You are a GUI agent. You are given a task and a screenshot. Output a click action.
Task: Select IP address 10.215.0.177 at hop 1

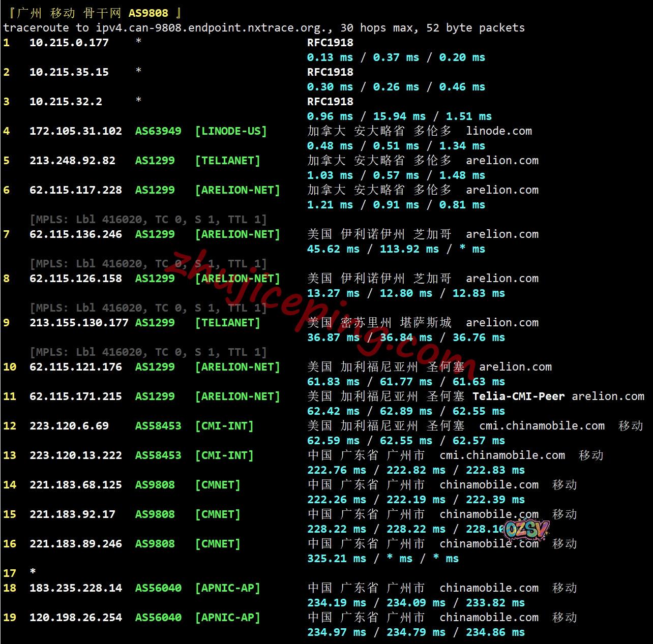(69, 43)
